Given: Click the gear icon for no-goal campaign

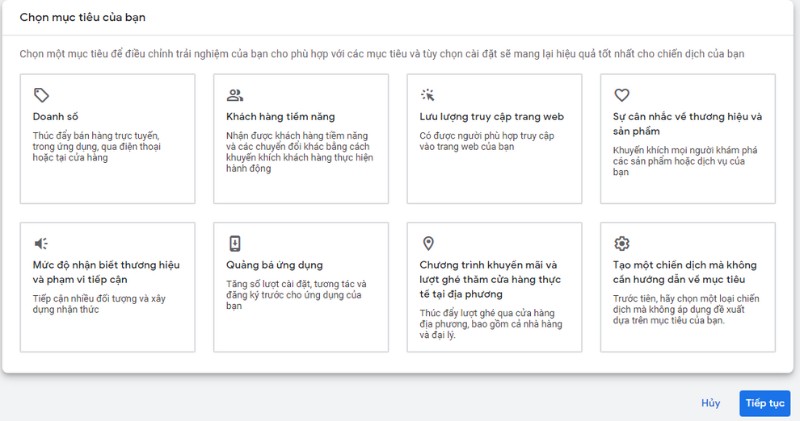Looking at the screenshot, I should 622,243.
